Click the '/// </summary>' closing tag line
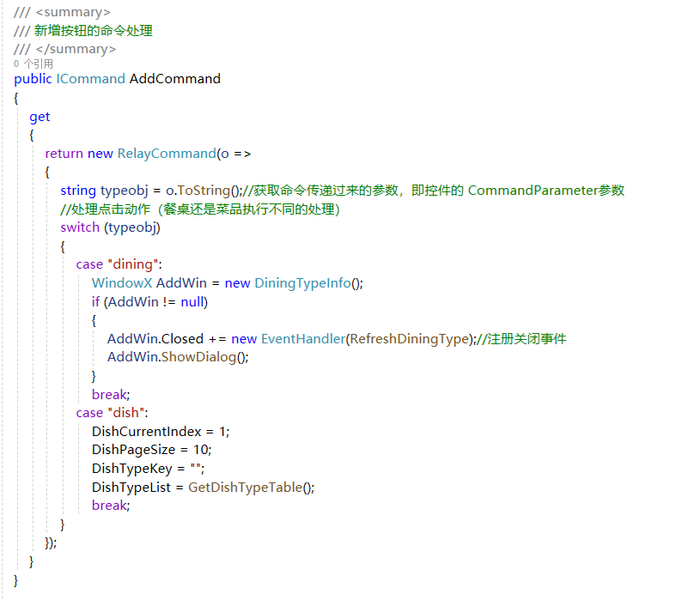The width and height of the screenshot is (700, 600). [x=64, y=49]
